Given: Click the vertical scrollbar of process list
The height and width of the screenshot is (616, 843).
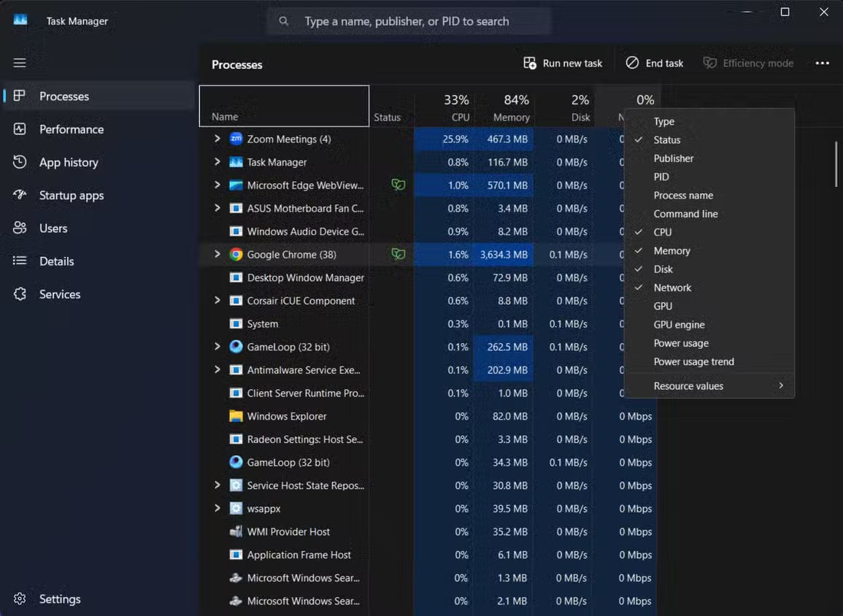Looking at the screenshot, I should [836, 164].
